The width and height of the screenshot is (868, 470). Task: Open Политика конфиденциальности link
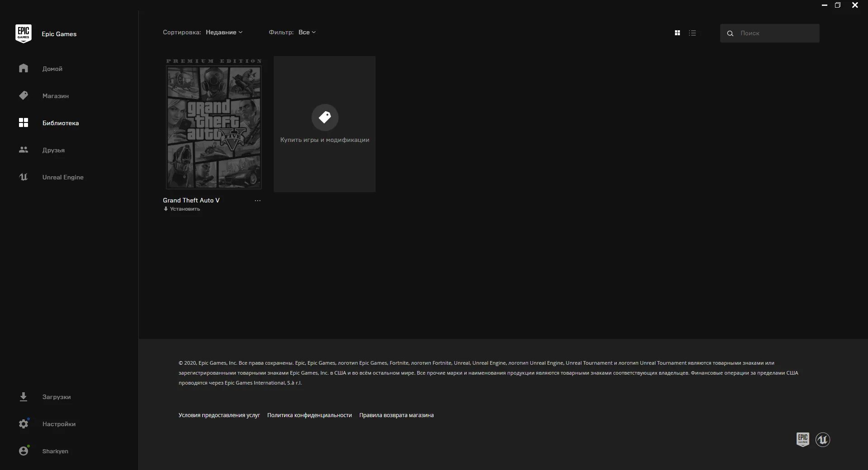(309, 415)
